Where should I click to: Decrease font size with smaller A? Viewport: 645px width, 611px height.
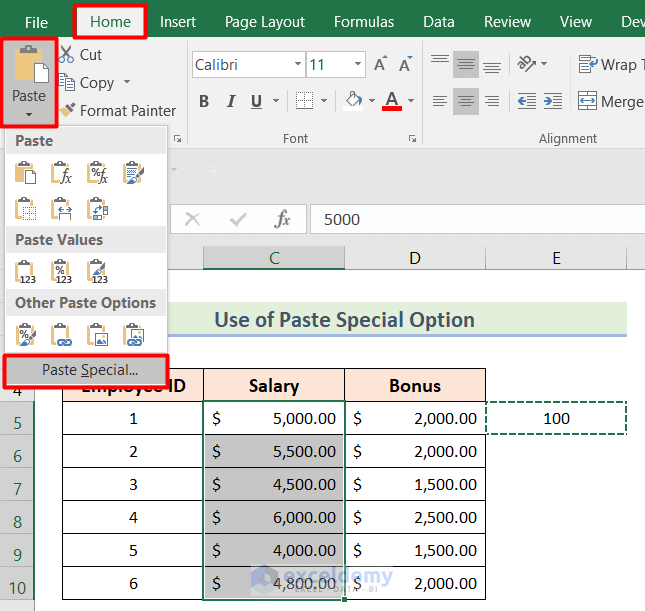coord(406,64)
